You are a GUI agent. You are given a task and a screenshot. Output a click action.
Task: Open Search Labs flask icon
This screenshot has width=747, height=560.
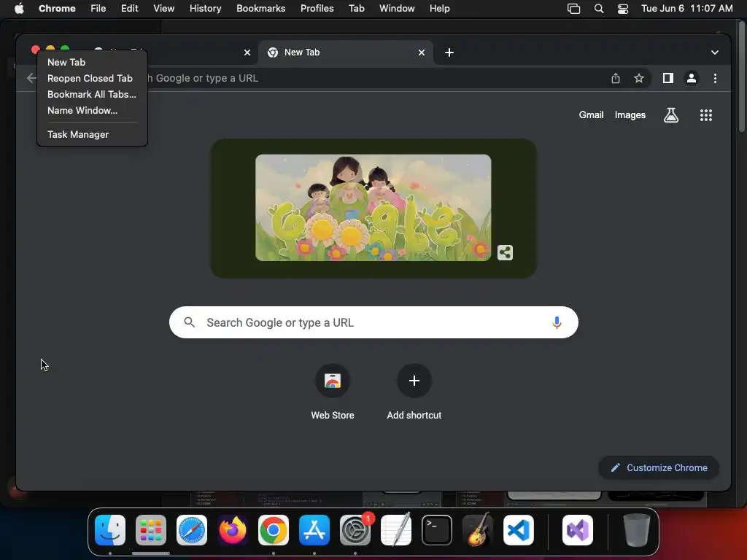[x=671, y=114]
